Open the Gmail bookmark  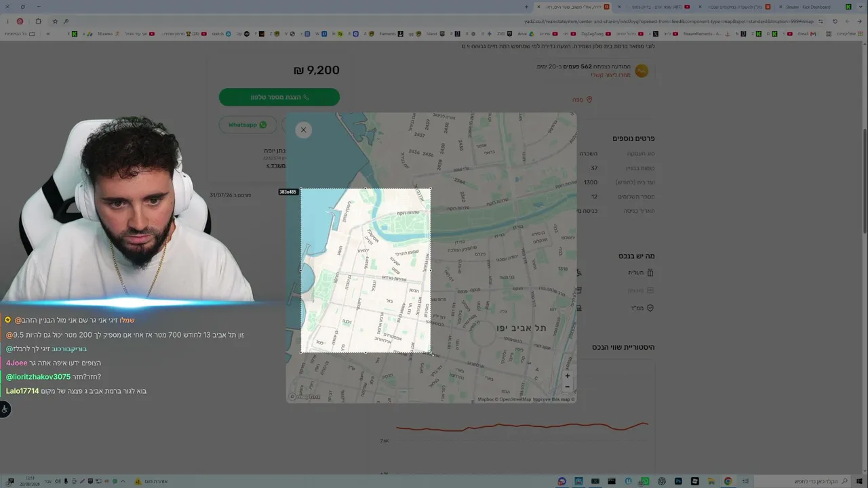(806, 33)
